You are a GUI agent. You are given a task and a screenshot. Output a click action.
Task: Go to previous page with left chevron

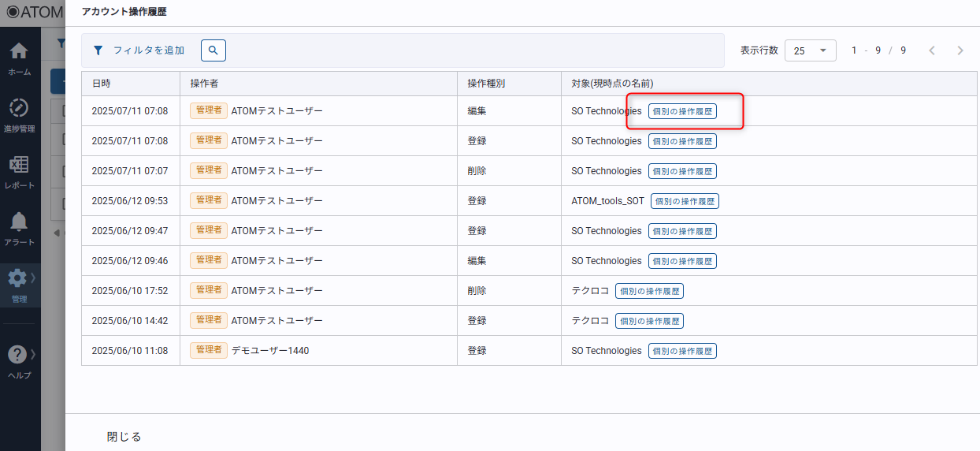click(x=931, y=50)
